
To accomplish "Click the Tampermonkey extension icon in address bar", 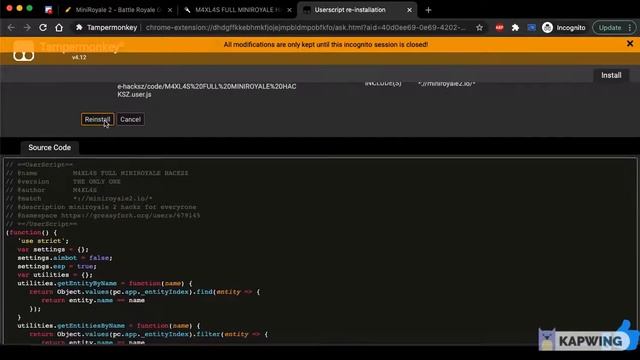I will [x=79, y=27].
